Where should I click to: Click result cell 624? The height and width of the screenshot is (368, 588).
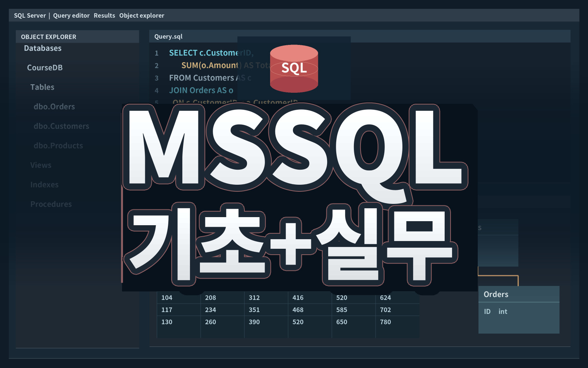[386, 298]
